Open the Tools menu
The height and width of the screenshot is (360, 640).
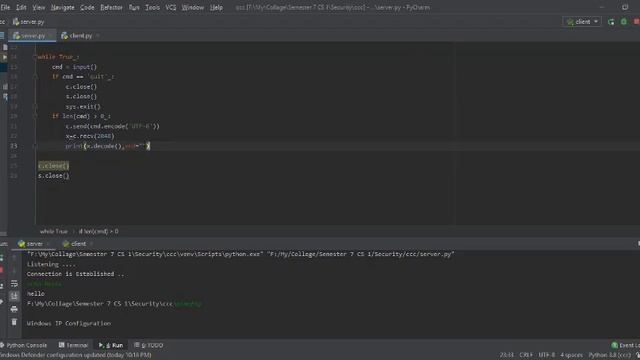[153, 7]
